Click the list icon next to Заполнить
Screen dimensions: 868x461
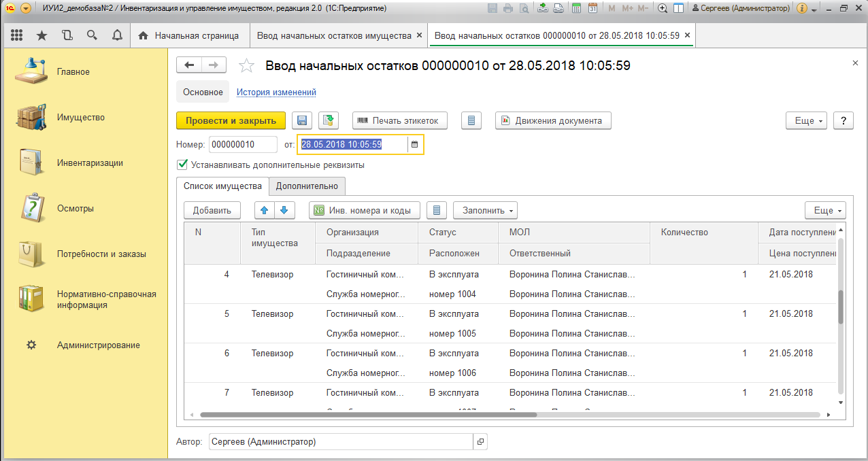pyautogui.click(x=437, y=210)
